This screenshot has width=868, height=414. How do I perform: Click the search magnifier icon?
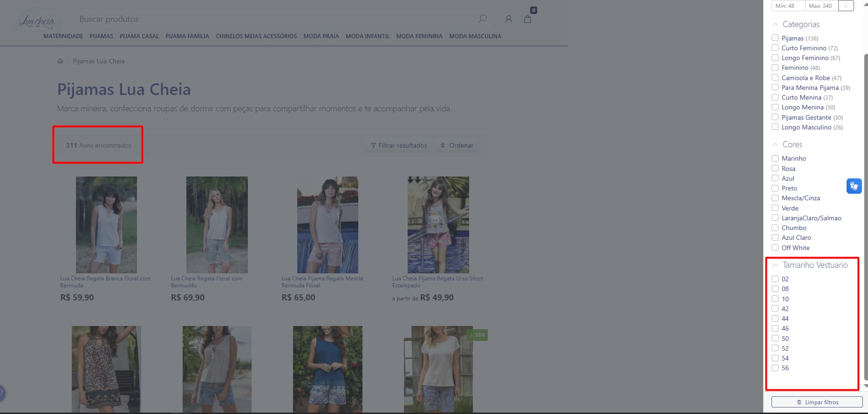pyautogui.click(x=483, y=19)
